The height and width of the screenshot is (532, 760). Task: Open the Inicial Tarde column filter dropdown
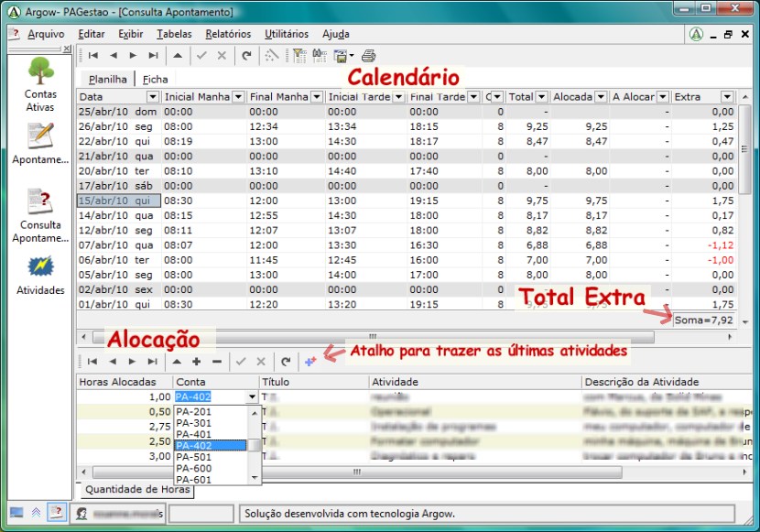[398, 97]
